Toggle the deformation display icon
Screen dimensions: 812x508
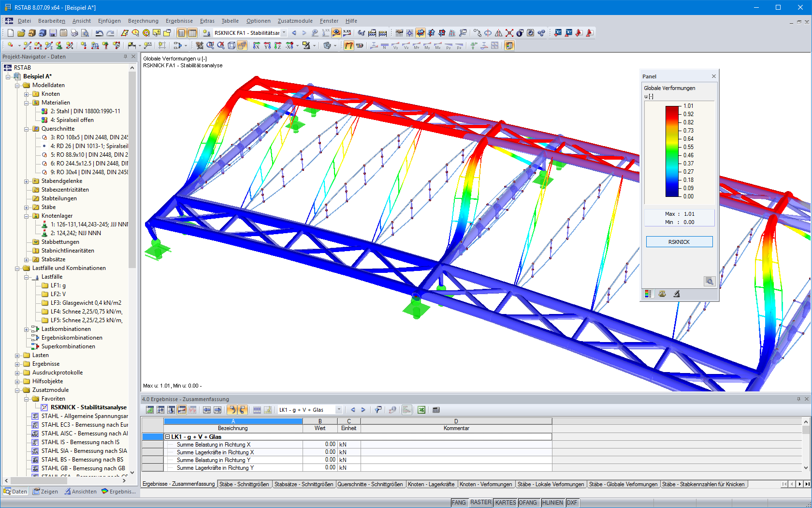pos(348,45)
